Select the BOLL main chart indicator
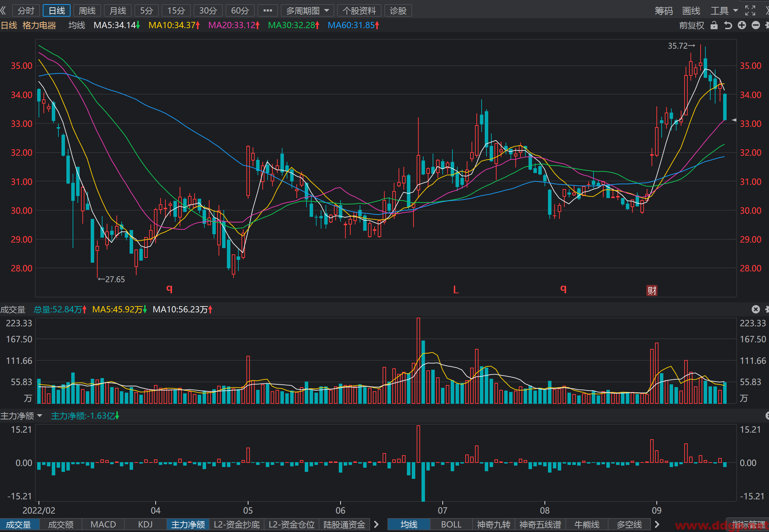769x532 pixels. coord(451,524)
